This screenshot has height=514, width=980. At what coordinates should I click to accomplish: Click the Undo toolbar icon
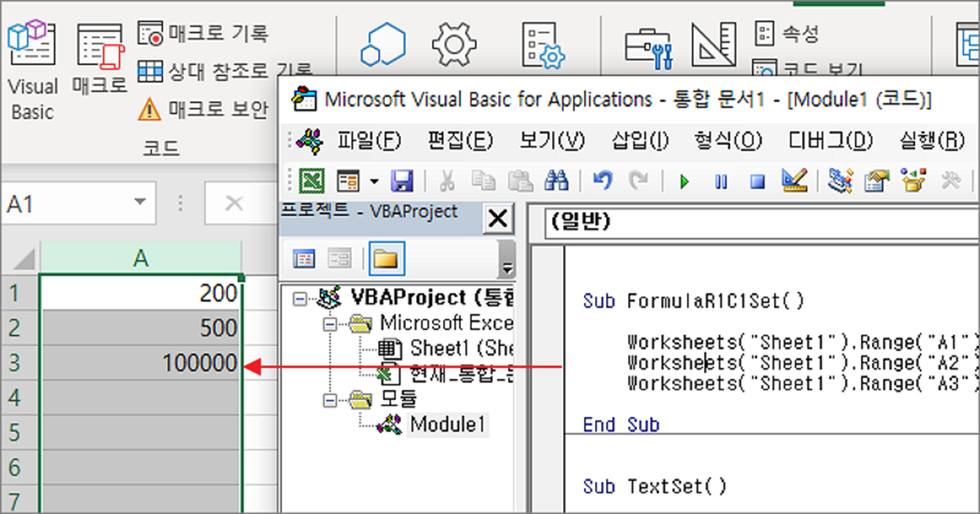coord(602,181)
